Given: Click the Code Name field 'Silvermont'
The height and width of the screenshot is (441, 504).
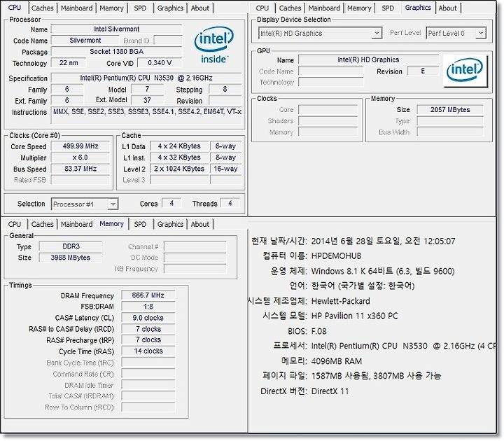Looking at the screenshot, I should (x=85, y=40).
